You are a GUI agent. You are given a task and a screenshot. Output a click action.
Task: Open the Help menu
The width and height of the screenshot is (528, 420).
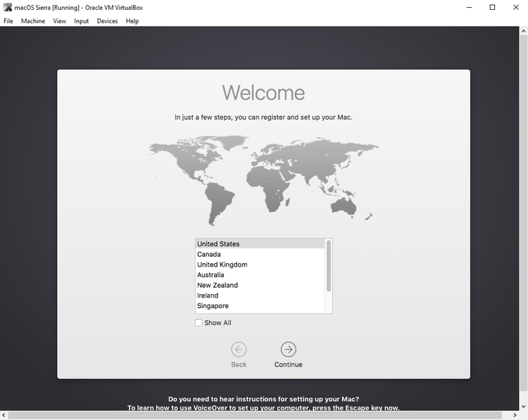tap(132, 21)
